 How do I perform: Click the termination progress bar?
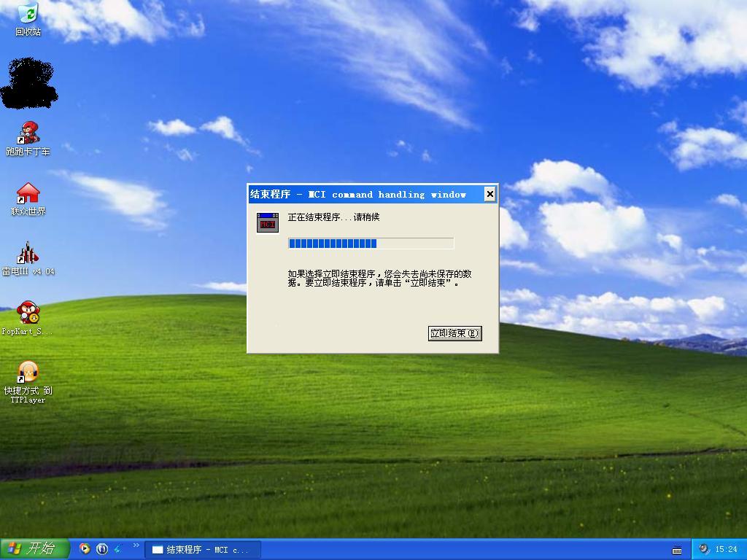tap(371, 244)
